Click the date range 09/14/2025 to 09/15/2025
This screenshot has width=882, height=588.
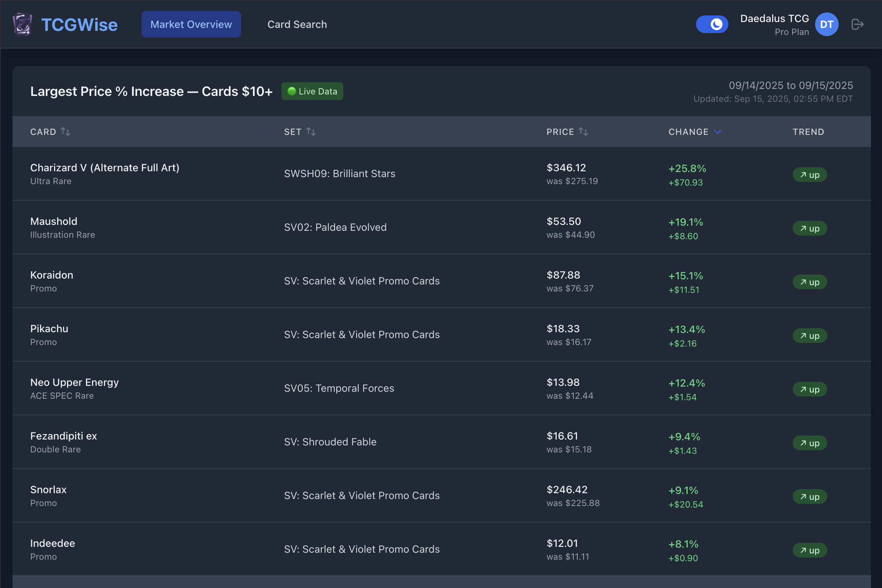790,85
